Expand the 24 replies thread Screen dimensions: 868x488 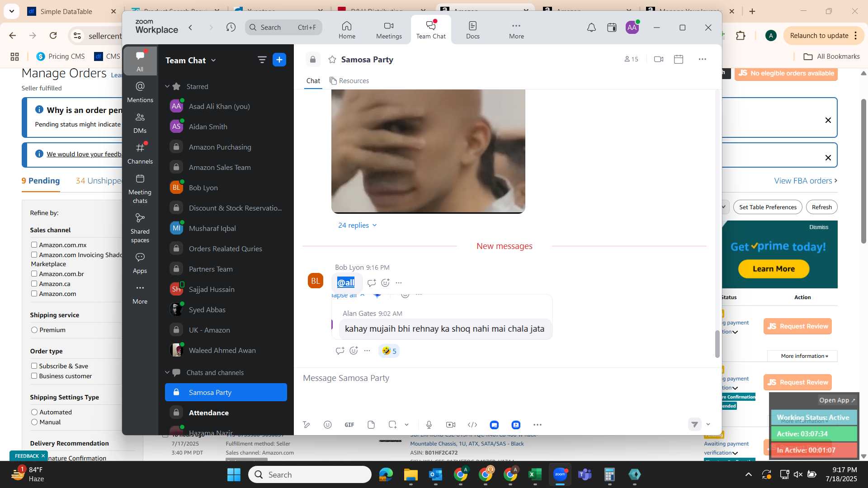click(x=358, y=225)
